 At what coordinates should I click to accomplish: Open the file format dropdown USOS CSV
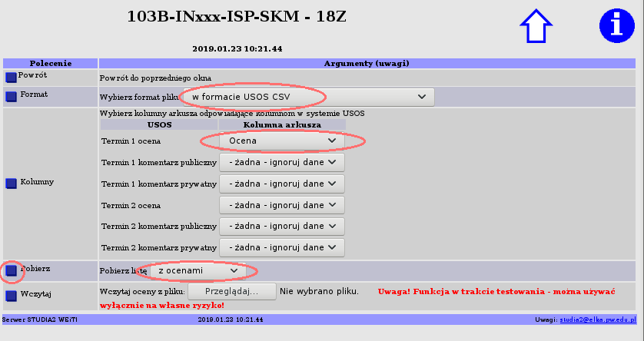307,97
